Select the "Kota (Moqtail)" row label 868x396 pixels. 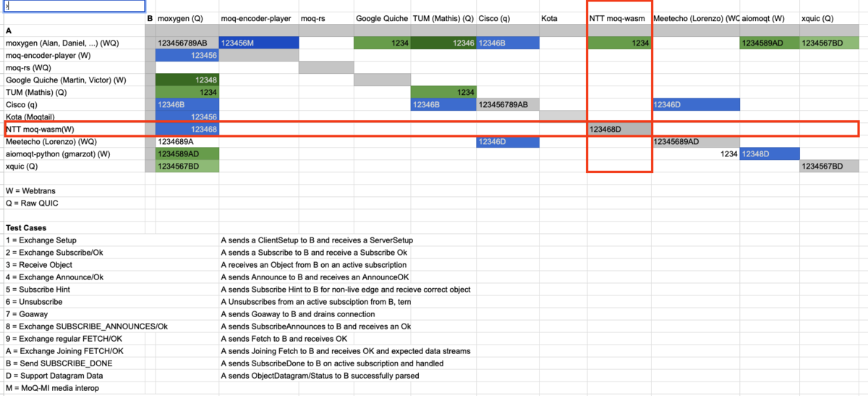[74, 117]
